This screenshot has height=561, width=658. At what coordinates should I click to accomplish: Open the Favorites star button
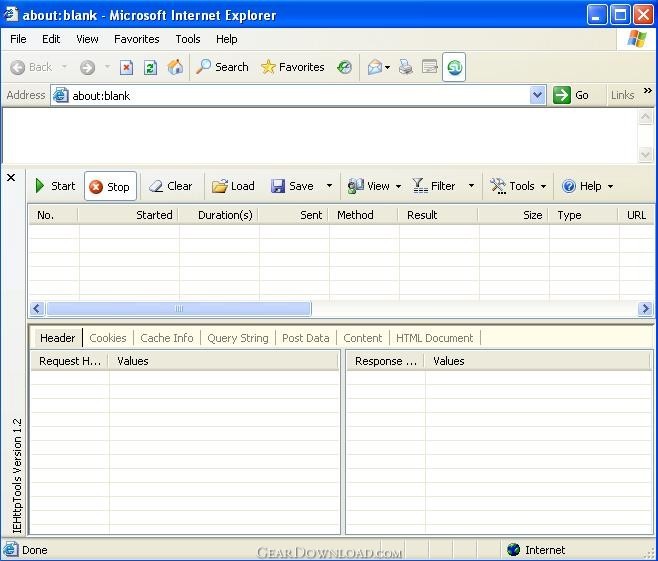tap(292, 67)
